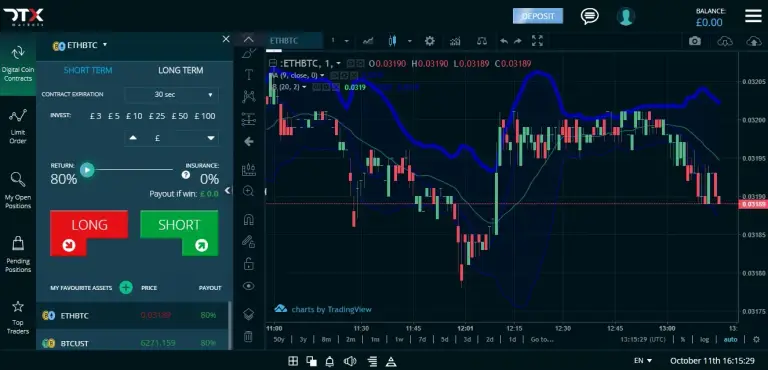This screenshot has height=370, width=768.
Task: Choose the £100 invest amount
Action: tap(205, 117)
